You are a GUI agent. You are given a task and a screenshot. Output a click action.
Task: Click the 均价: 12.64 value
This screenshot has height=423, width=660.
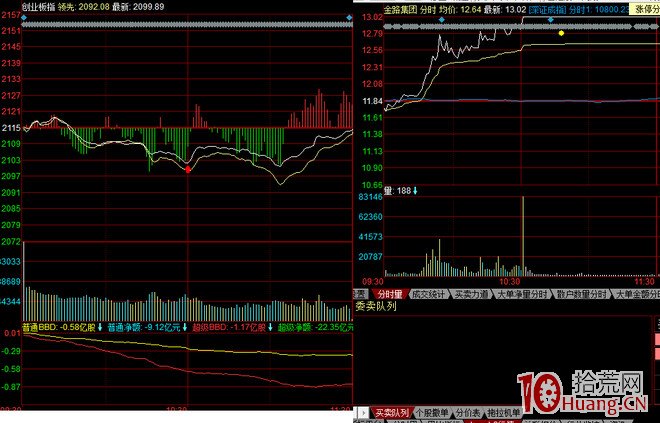pos(459,10)
